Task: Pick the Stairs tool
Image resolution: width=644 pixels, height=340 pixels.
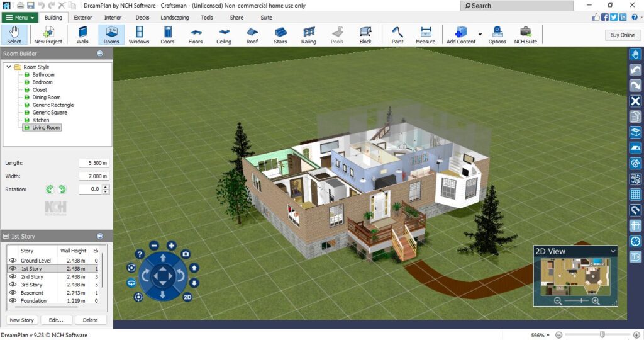Action: (280, 35)
